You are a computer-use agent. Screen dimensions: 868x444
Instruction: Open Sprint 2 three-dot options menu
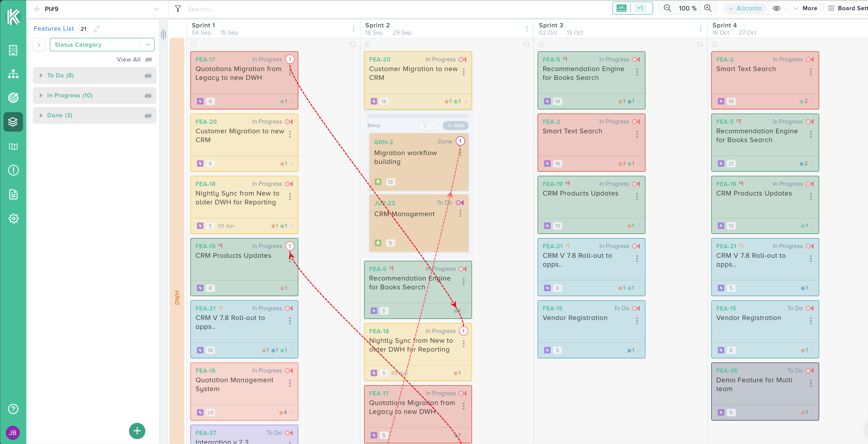click(x=527, y=29)
